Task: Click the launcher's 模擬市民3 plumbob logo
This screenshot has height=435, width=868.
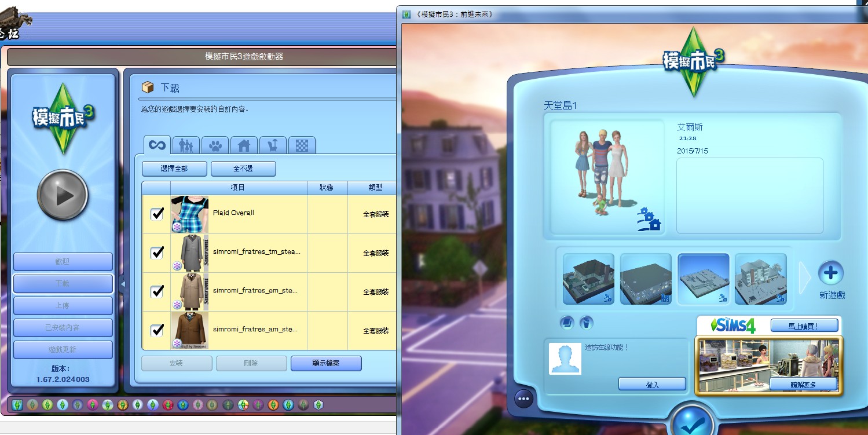Action: point(63,119)
